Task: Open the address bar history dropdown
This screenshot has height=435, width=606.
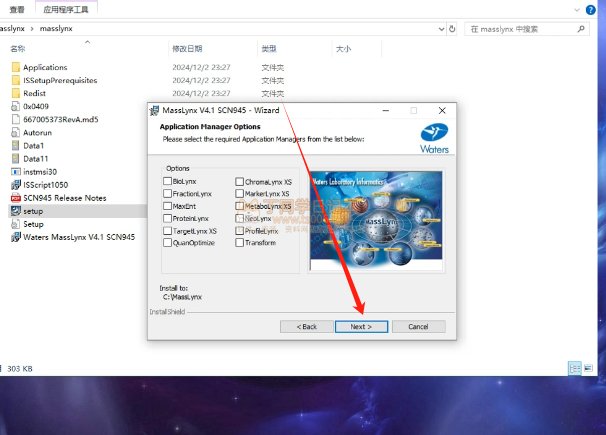Action: click(x=441, y=29)
